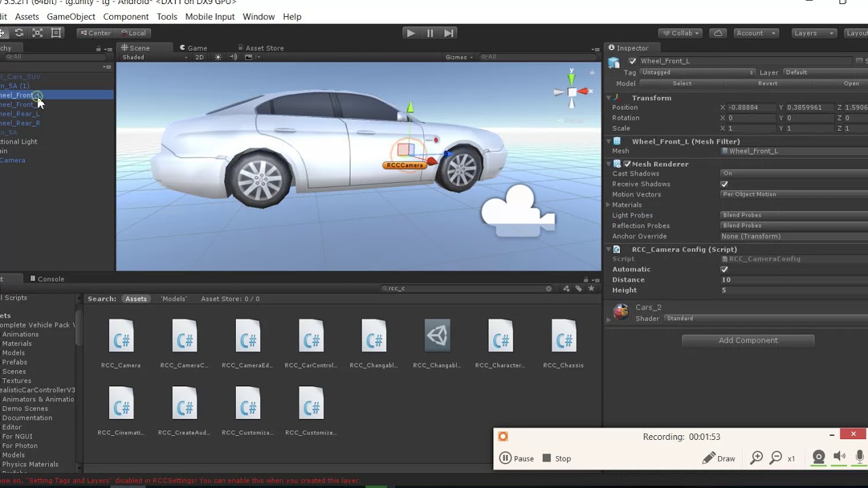The height and width of the screenshot is (488, 868).
Task: Toggle scene lighting sun icon
Action: pyautogui.click(x=218, y=57)
